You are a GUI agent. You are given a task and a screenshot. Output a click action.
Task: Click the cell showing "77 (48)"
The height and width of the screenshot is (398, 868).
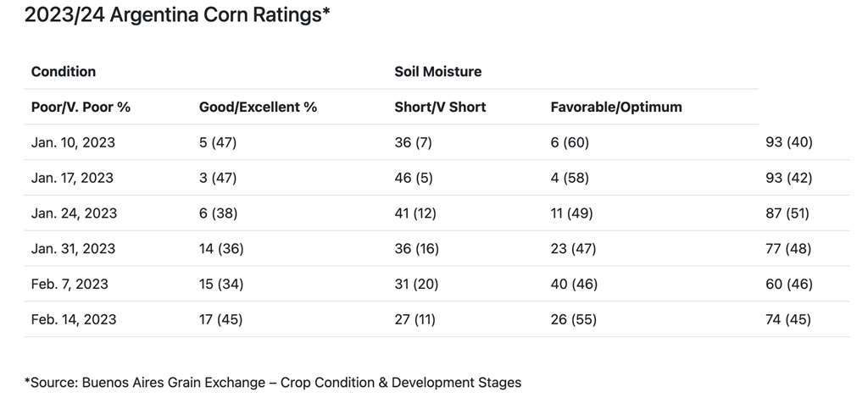[788, 249]
